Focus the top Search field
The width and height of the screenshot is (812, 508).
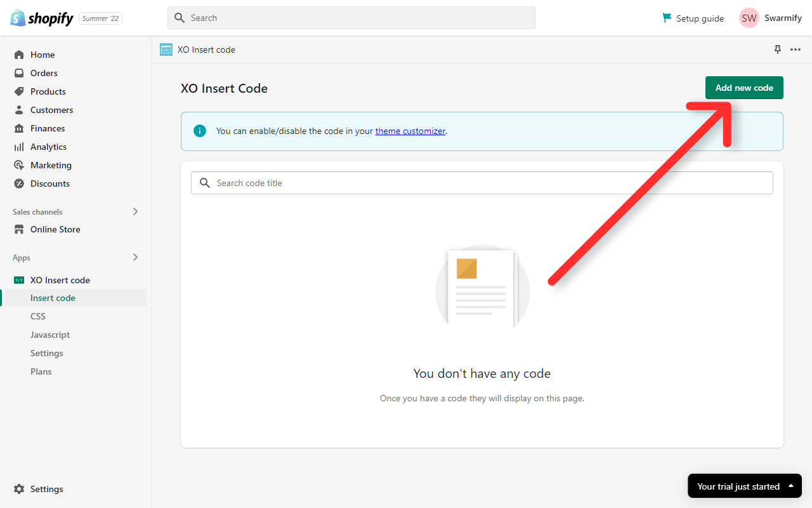[351, 18]
